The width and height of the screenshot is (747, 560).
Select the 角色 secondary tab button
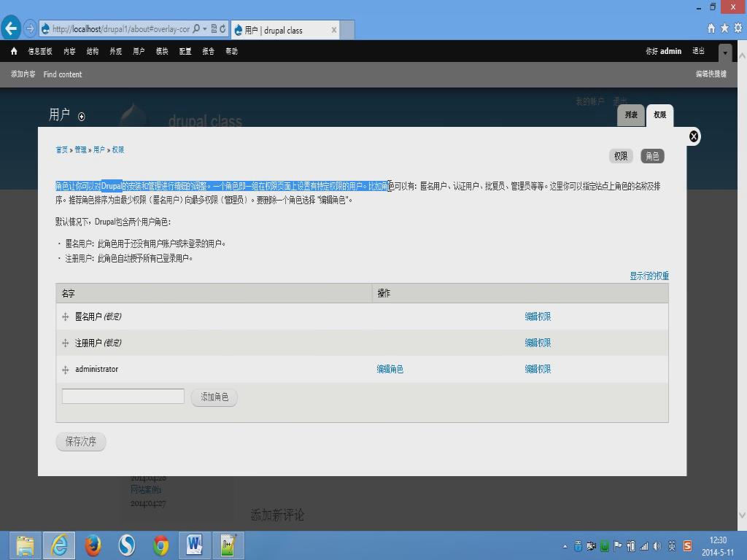[x=652, y=156]
